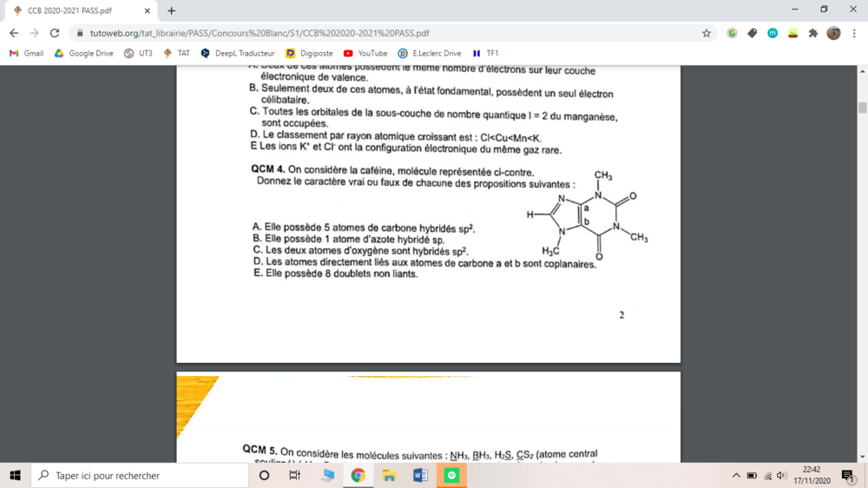Open a new browser tab
The image size is (868, 488).
(171, 11)
